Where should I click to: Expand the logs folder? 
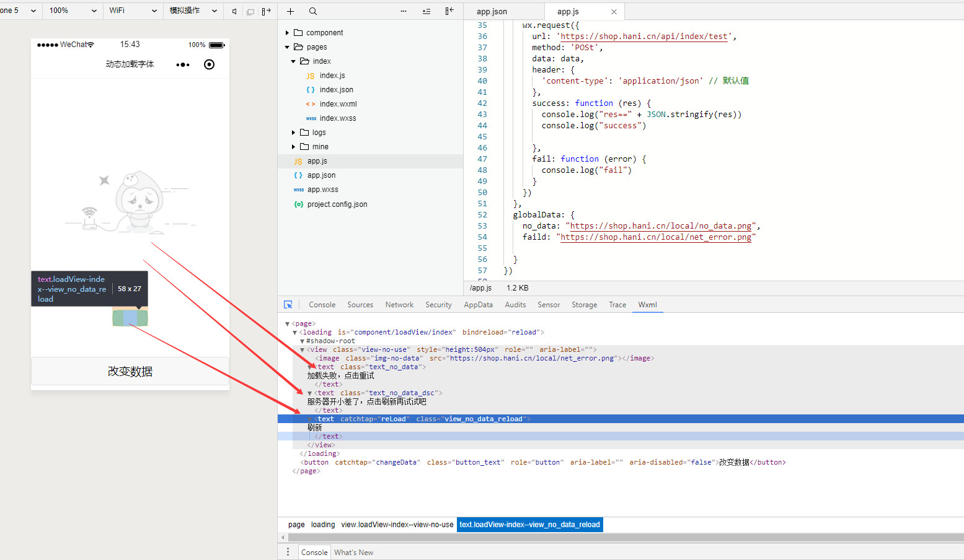[319, 133]
